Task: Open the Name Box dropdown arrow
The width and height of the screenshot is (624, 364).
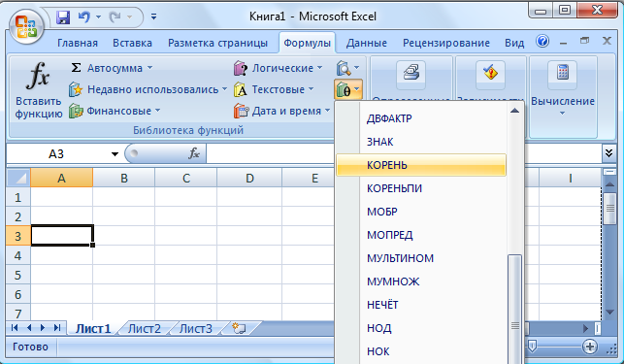Action: point(115,154)
